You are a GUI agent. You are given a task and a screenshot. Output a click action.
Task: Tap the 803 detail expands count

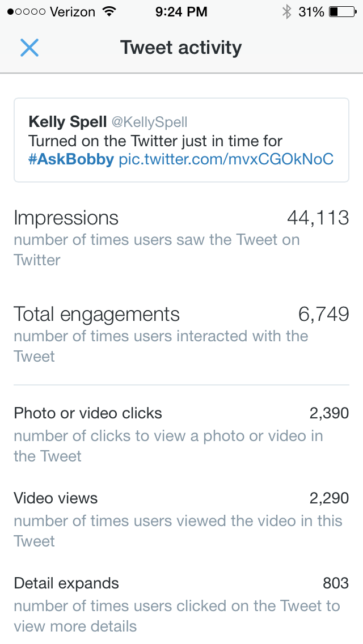tap(335, 583)
